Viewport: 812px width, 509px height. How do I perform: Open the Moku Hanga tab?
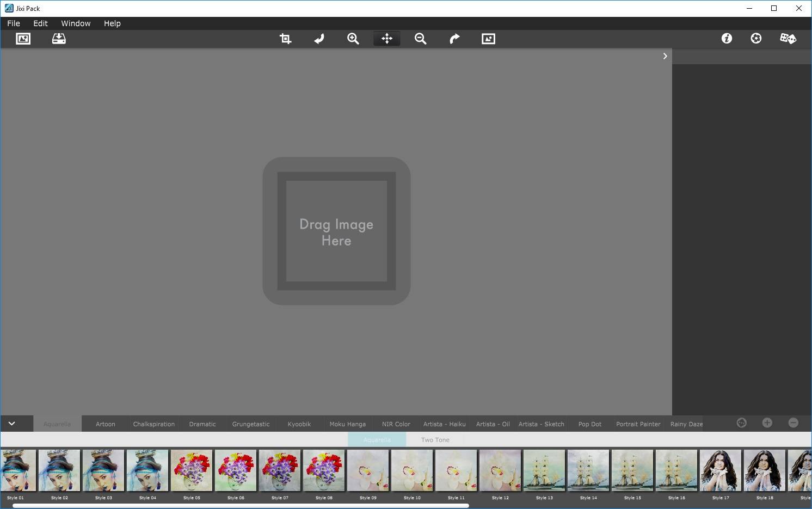pos(348,424)
